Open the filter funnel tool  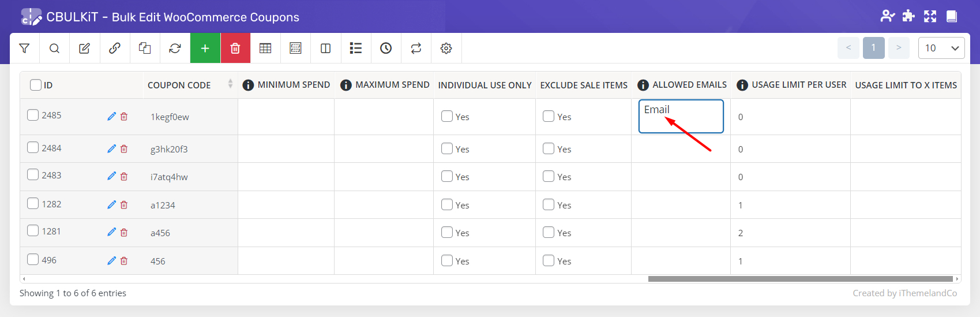24,49
